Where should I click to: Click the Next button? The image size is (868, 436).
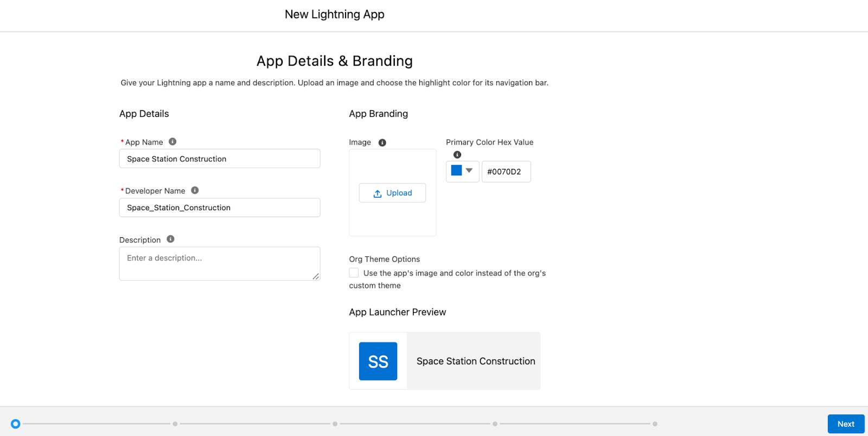(x=846, y=424)
